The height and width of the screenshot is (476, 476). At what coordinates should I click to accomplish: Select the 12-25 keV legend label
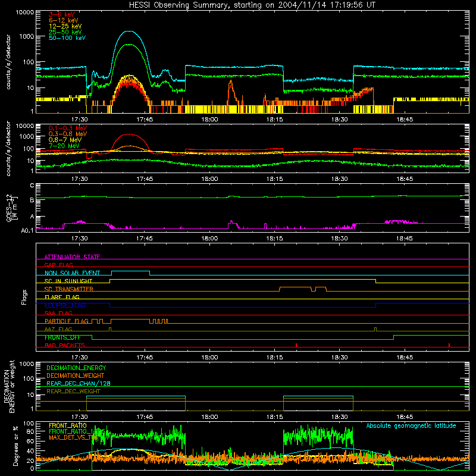pos(65,26)
